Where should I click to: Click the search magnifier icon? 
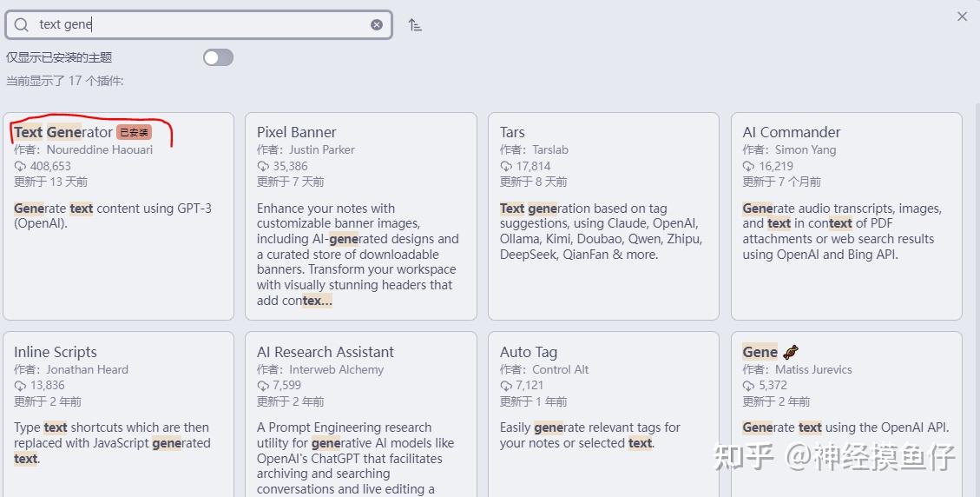click(22, 25)
